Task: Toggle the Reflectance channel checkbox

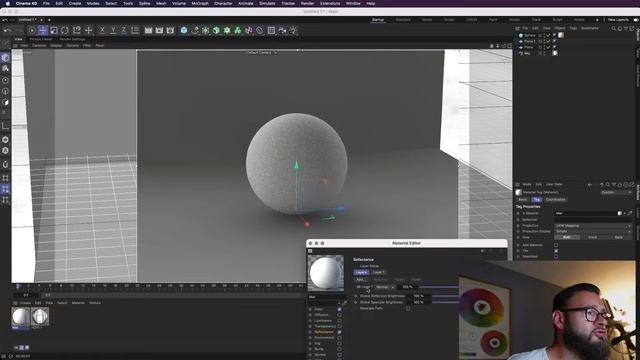Action: (339, 332)
